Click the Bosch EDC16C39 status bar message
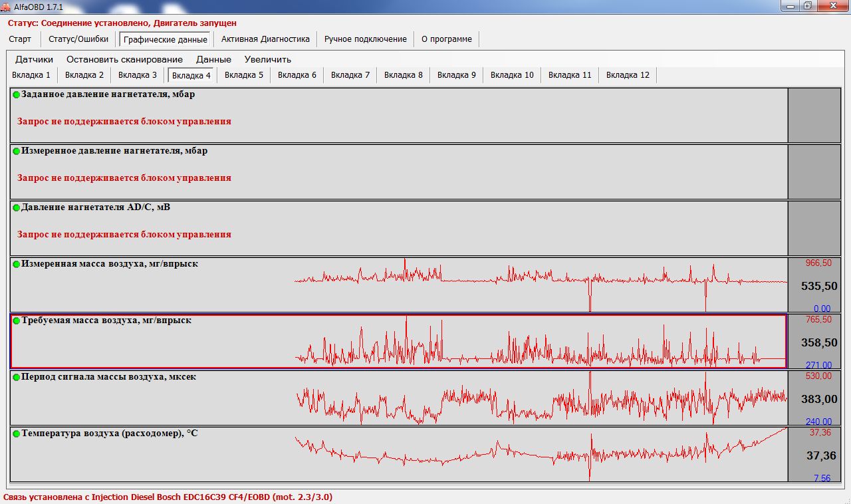This screenshot has width=851, height=504. pos(168,497)
